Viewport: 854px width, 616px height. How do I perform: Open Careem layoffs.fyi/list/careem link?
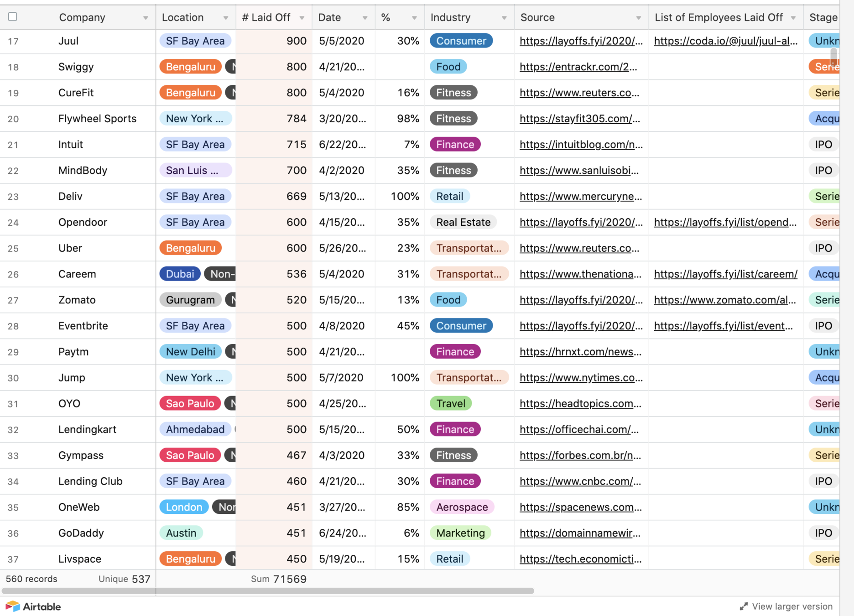(725, 274)
